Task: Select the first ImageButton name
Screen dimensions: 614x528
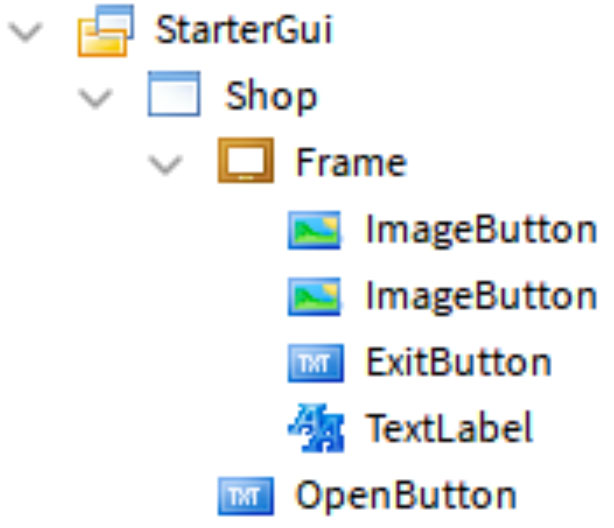Action: click(481, 231)
